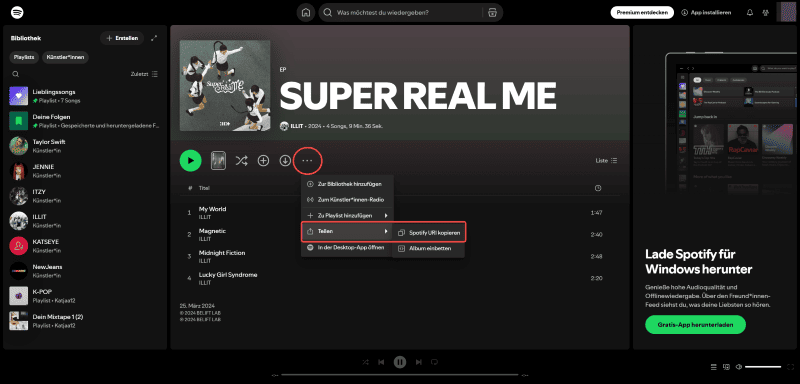800x384 pixels.
Task: Select 'Zum Künstler*innen-Radio' menu item
Action: [347, 199]
